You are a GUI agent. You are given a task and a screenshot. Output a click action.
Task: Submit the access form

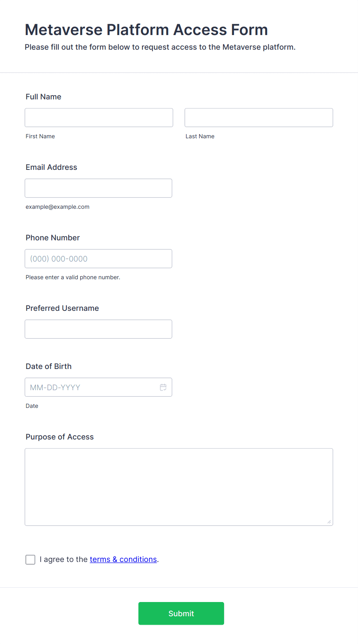click(x=181, y=614)
